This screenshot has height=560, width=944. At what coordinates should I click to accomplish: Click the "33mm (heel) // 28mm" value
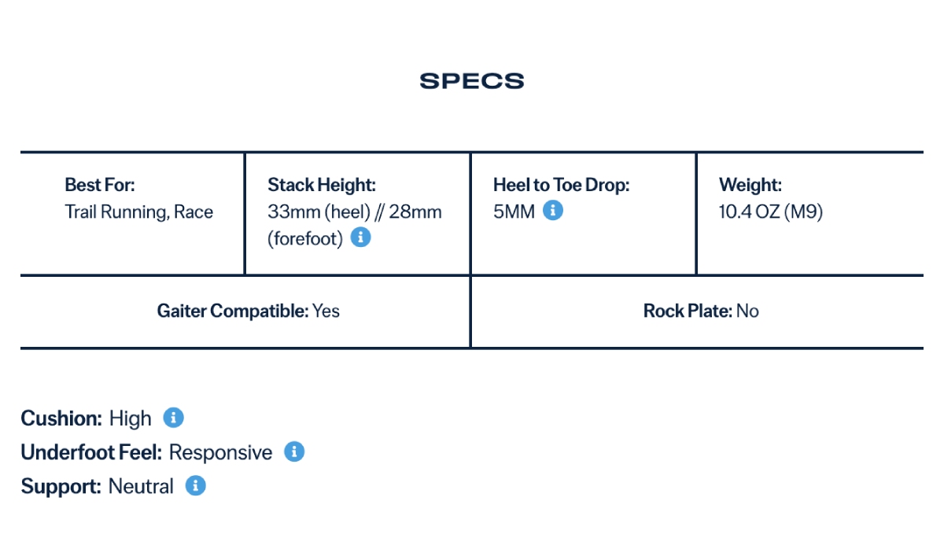[x=355, y=212]
